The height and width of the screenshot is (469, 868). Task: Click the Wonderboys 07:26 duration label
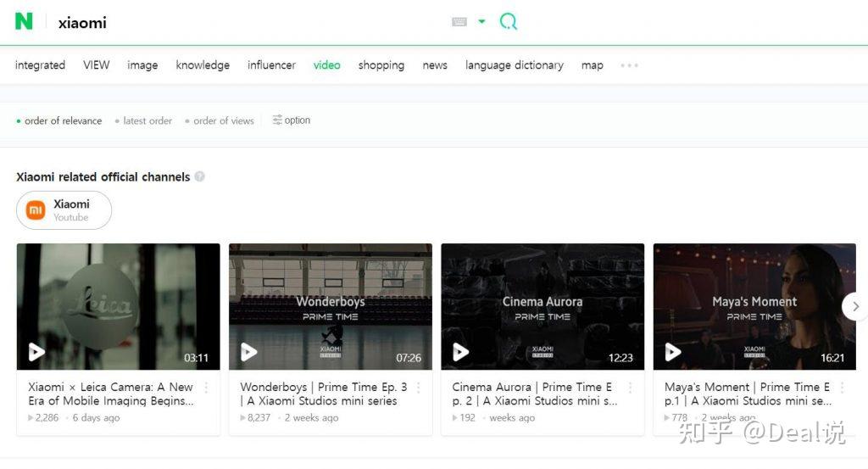pyautogui.click(x=409, y=358)
